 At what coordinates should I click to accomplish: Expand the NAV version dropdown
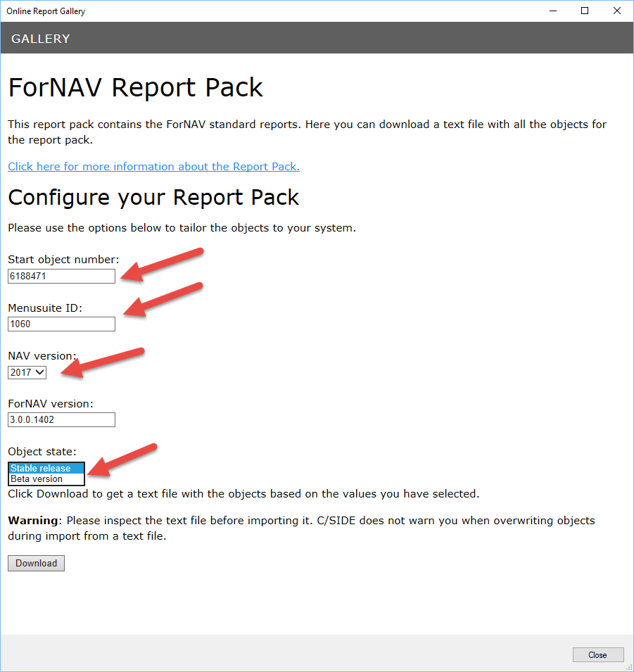(x=27, y=372)
